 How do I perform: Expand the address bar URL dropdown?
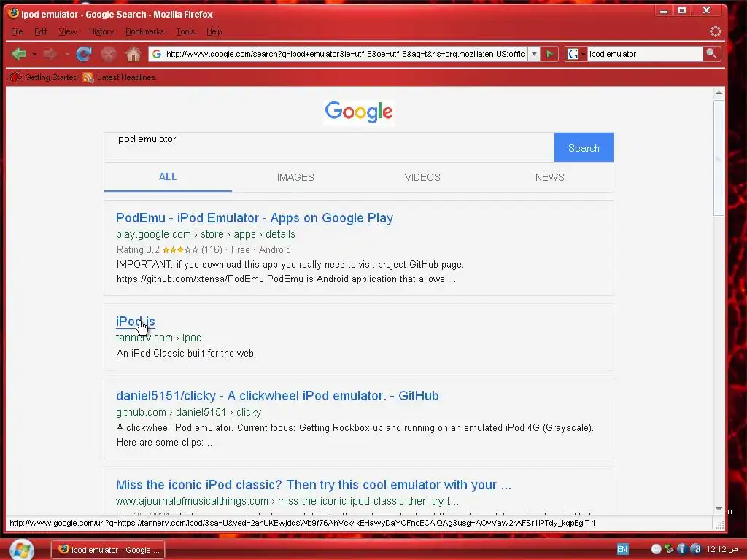coord(534,54)
